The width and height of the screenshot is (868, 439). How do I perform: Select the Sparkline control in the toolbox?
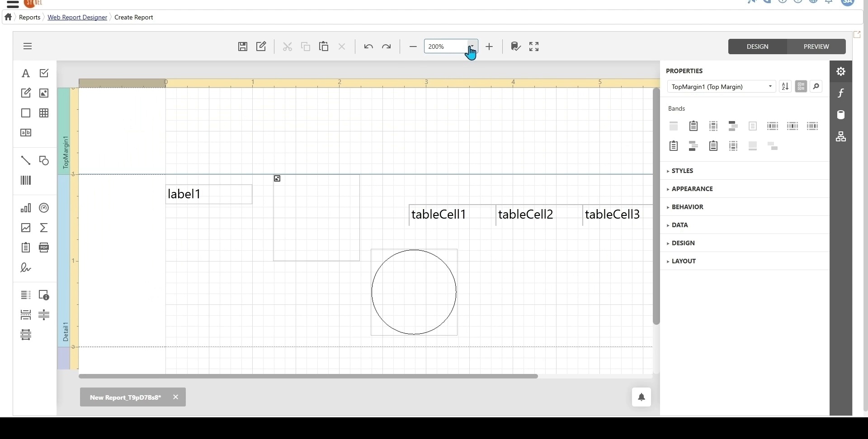coord(26,228)
